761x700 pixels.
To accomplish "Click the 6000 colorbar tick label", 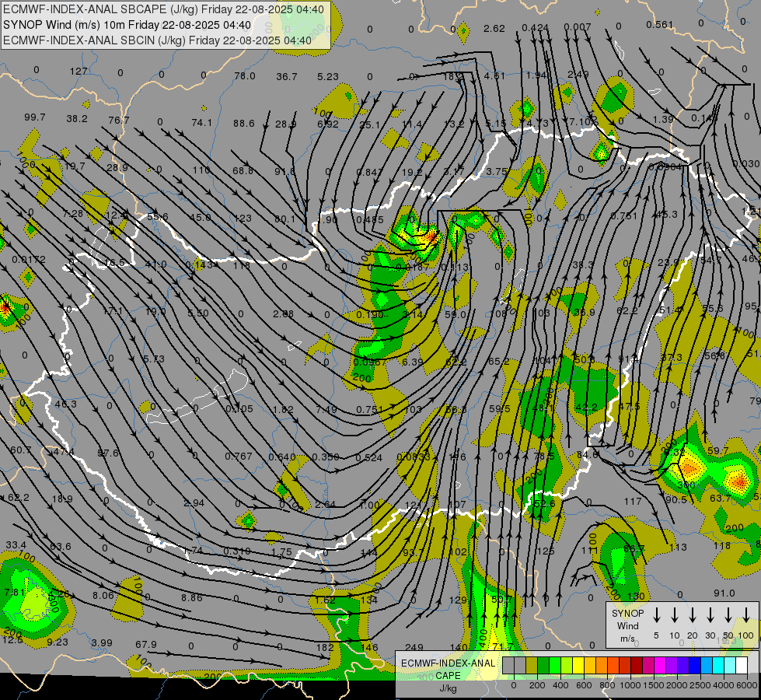I will pyautogui.click(x=748, y=685).
